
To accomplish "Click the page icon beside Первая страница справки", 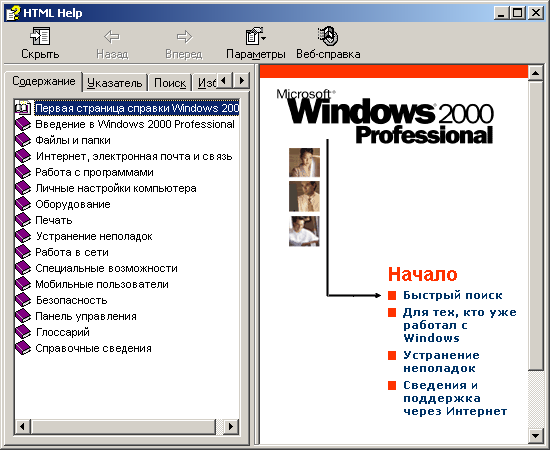I will pyautogui.click(x=23, y=108).
